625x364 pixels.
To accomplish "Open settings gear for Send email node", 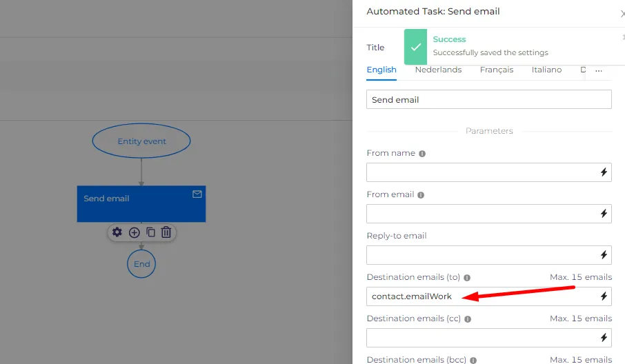I will pyautogui.click(x=117, y=232).
